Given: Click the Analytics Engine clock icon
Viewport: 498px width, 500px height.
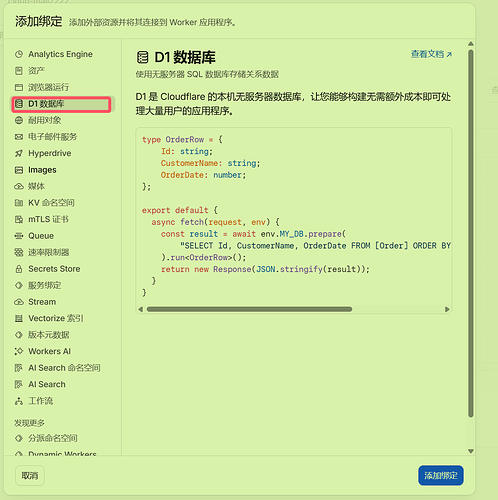Looking at the screenshot, I should tap(19, 54).
